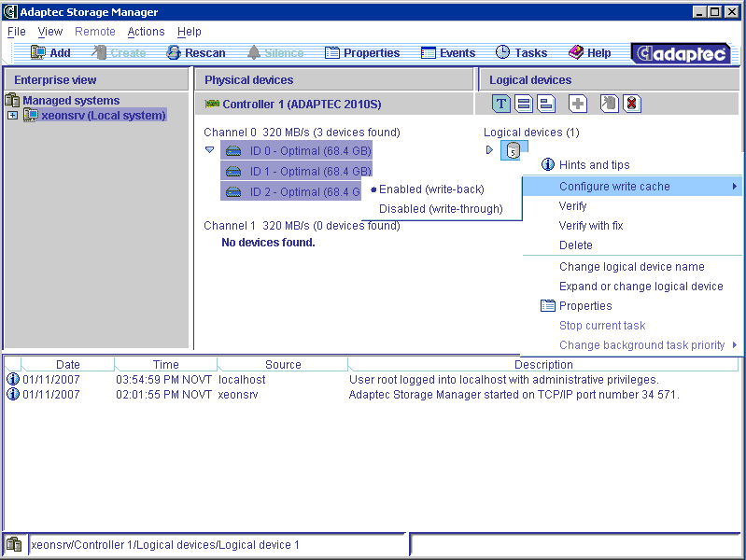Click the delete logical device red X icon
The image size is (746, 560).
point(632,104)
